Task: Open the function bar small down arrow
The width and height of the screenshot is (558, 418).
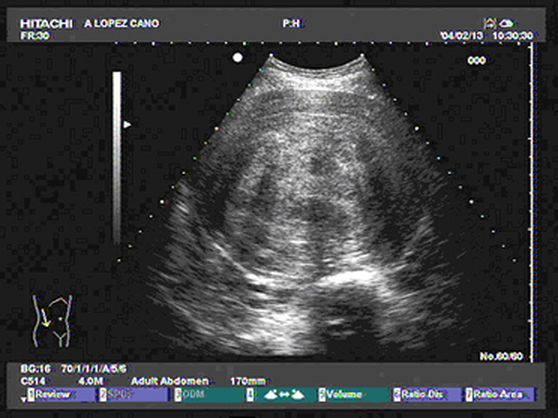Action: 23,400
